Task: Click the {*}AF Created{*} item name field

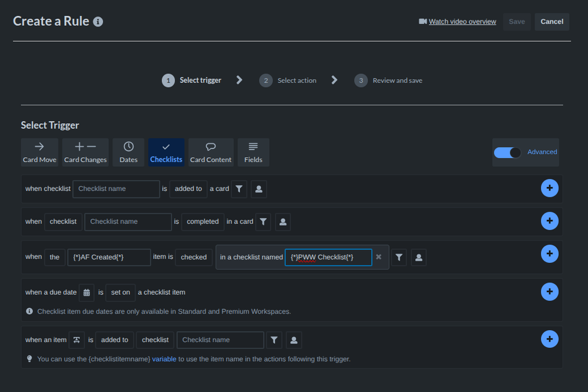Action: [x=109, y=258]
